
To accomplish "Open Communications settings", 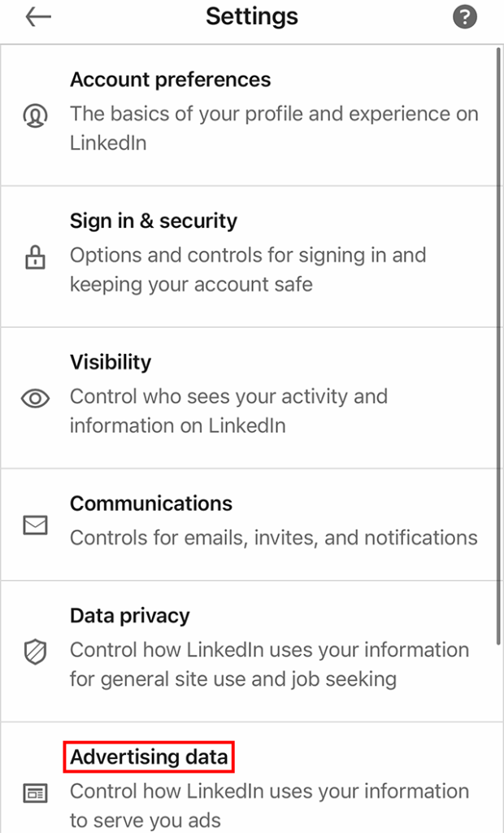I will [150, 504].
